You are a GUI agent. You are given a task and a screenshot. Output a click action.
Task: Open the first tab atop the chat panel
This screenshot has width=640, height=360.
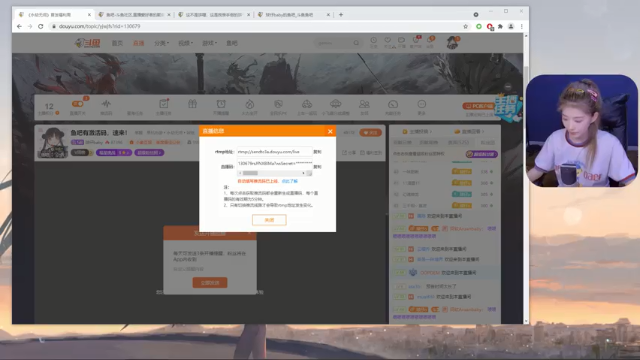coord(417,131)
